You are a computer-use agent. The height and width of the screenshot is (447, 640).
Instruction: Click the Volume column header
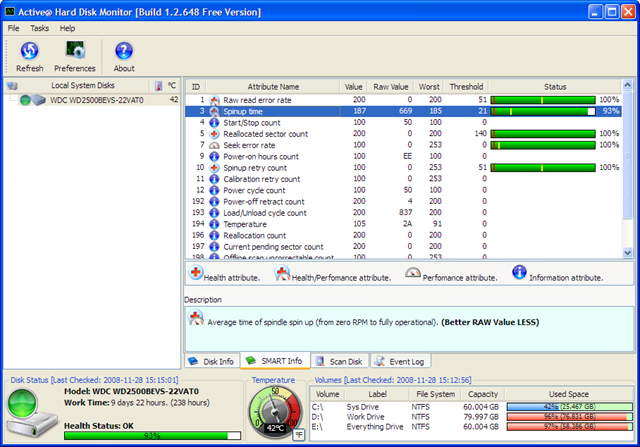click(x=327, y=394)
